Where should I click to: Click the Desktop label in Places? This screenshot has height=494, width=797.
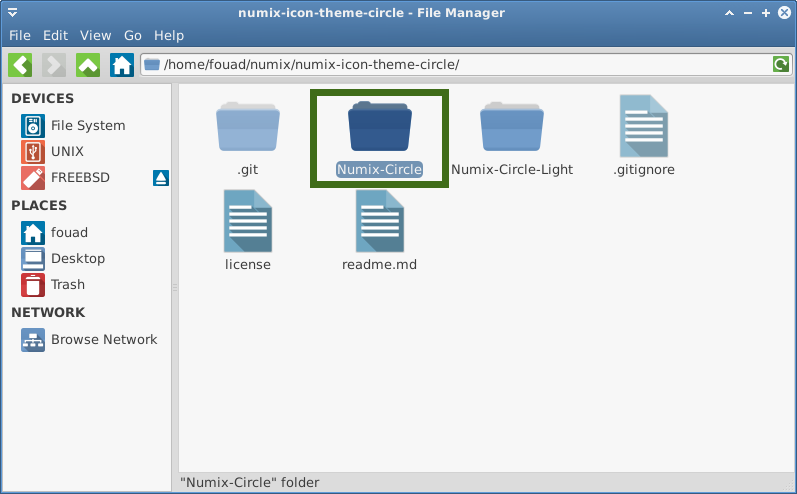click(78, 259)
